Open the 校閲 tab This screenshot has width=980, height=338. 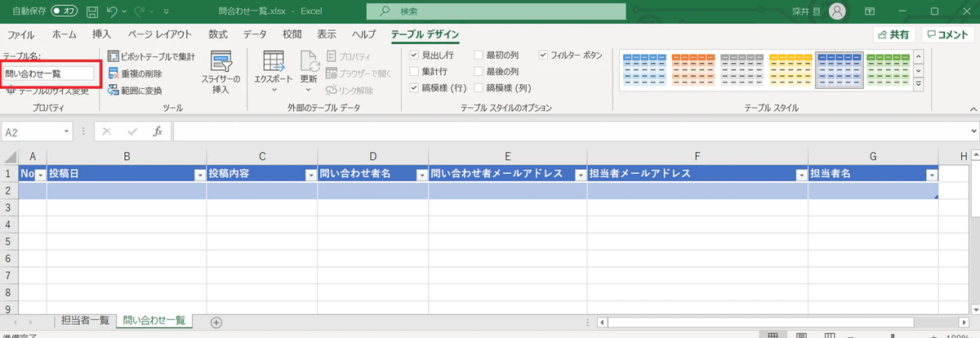292,34
